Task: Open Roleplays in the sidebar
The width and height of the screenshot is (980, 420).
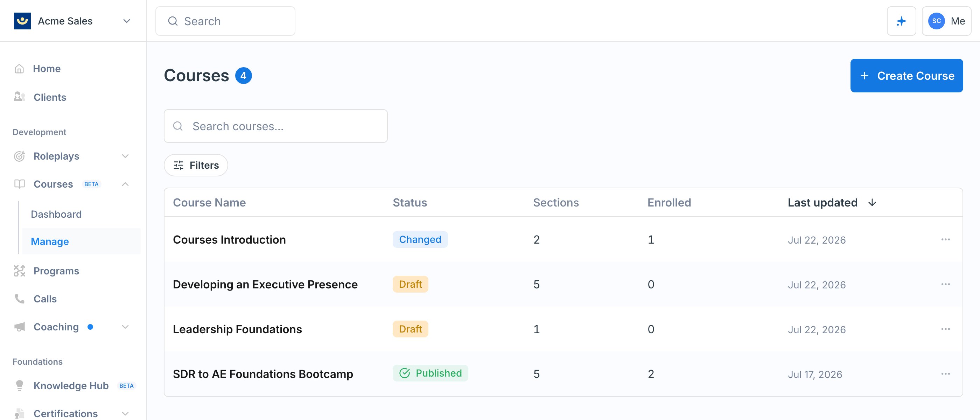Action: tap(56, 156)
